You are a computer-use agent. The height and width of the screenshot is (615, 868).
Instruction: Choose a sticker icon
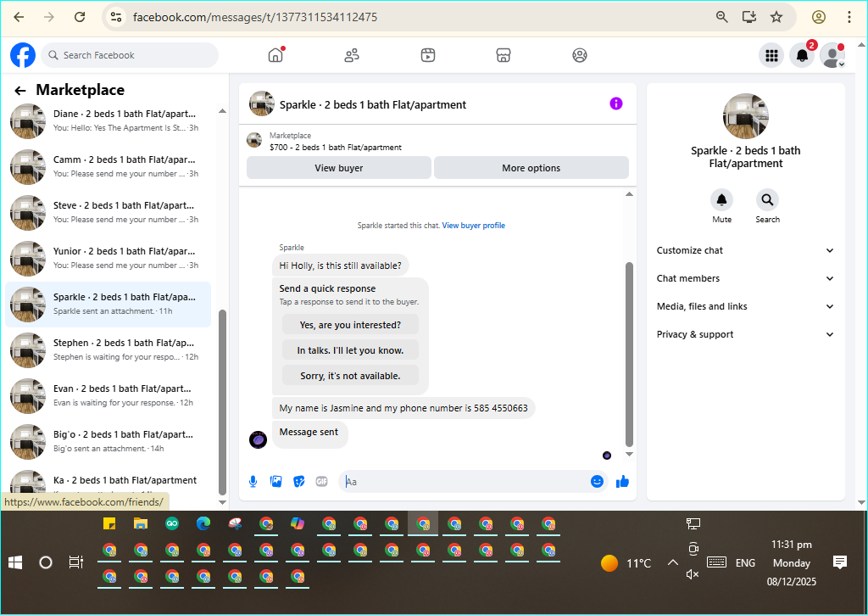coord(299,482)
